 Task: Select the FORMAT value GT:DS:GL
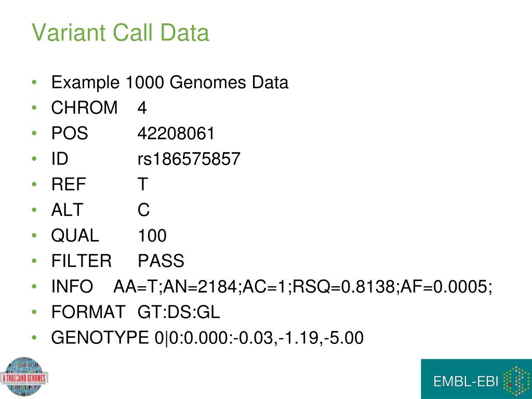click(x=179, y=312)
